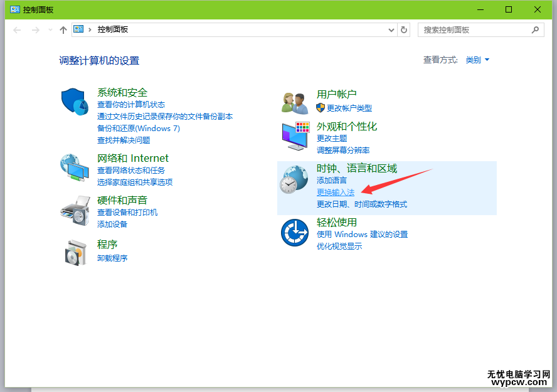Open 网络和 Internet category heading
557x392 pixels.
[133, 158]
